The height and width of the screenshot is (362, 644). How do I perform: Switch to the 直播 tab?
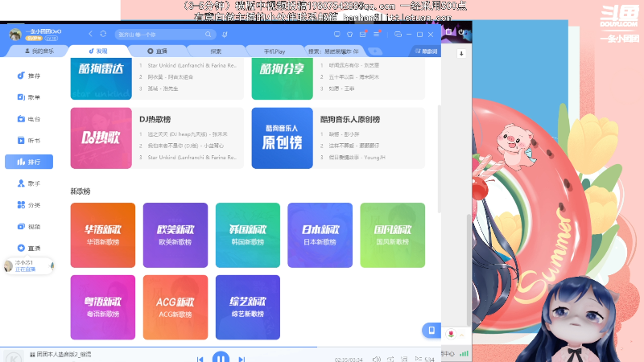pos(157,51)
